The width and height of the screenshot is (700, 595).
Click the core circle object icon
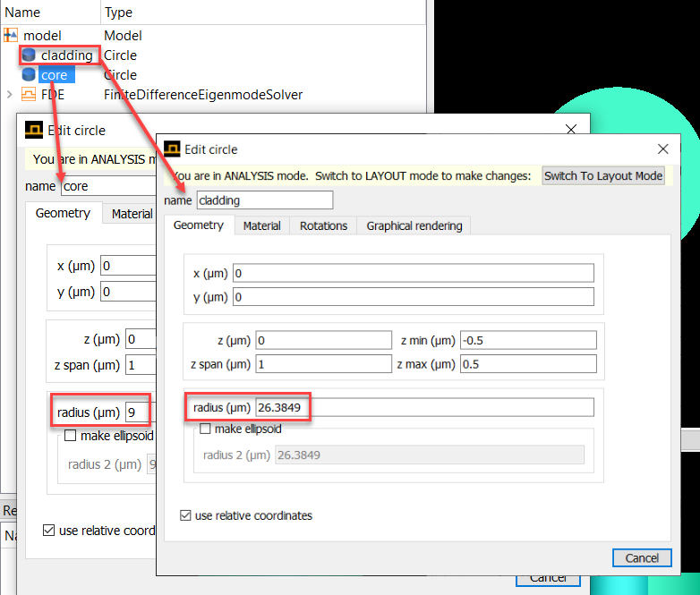click(x=29, y=74)
